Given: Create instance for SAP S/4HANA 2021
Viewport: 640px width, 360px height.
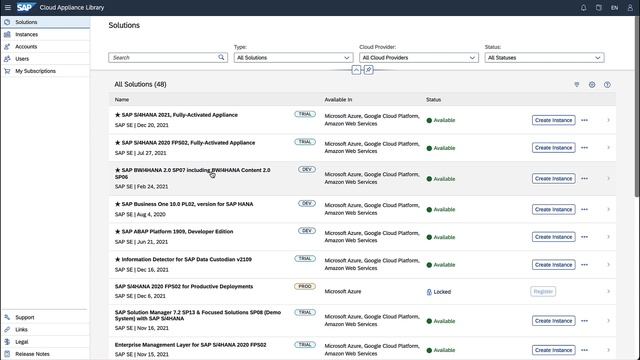Looking at the screenshot, I should [x=553, y=120].
